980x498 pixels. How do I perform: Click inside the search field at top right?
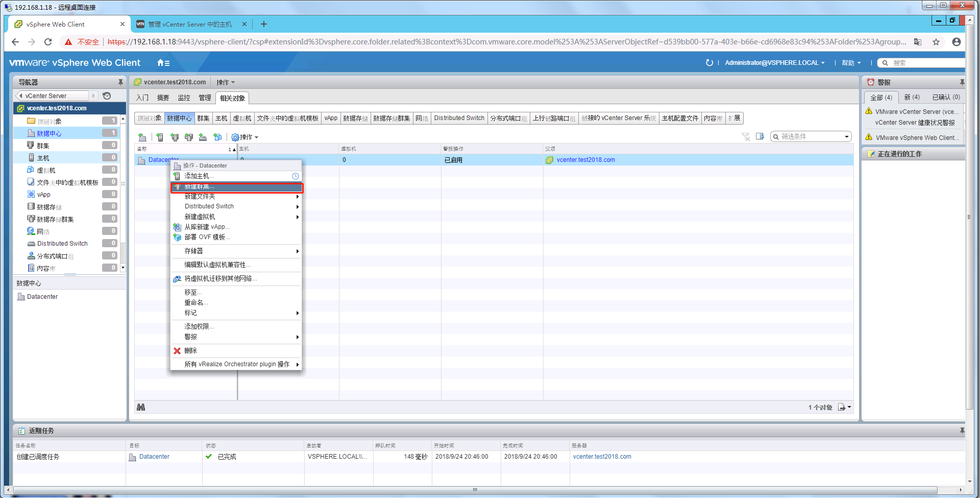(x=924, y=62)
